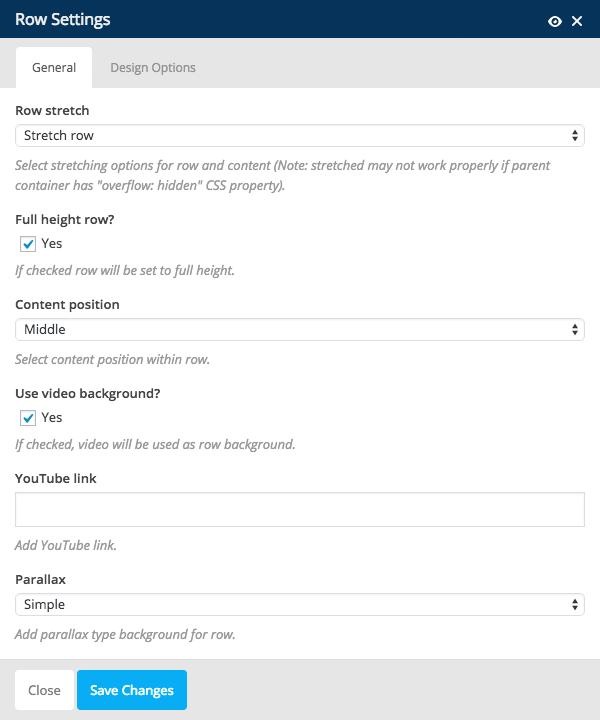This screenshot has width=600, height=720.
Task: Expand the Parallax dropdown showing Simple
Action: point(300,604)
